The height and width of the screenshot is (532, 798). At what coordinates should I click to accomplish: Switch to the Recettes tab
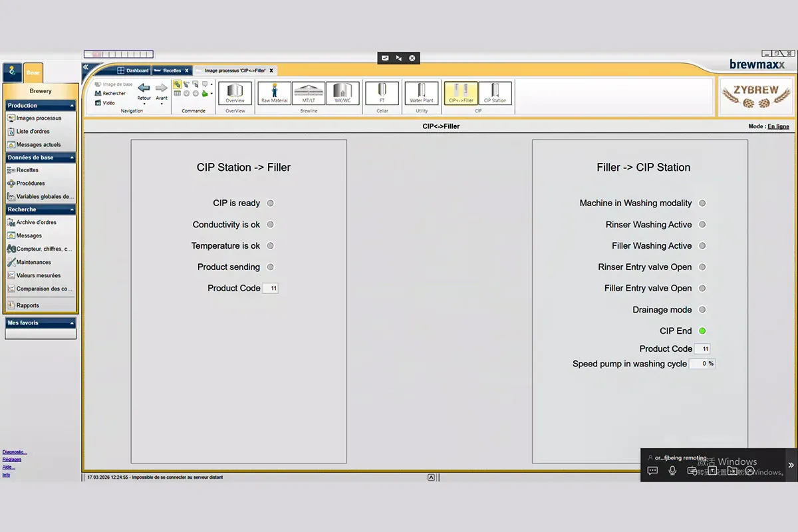[x=172, y=70]
